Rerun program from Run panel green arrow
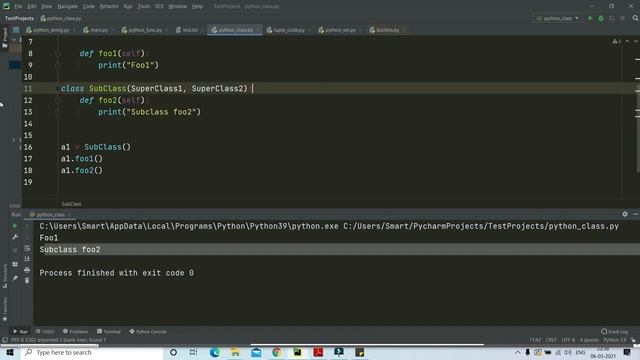Screen dimensions: 640x360 point(15,226)
